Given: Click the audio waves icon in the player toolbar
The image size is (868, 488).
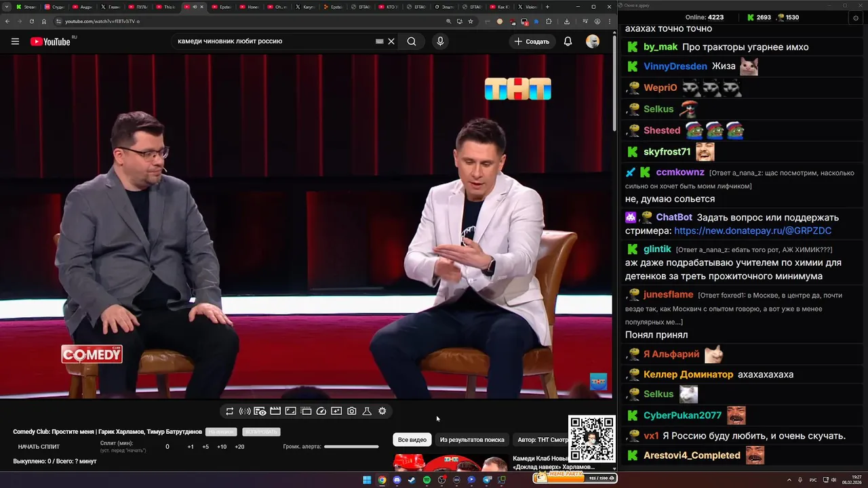Looking at the screenshot, I should point(245,411).
